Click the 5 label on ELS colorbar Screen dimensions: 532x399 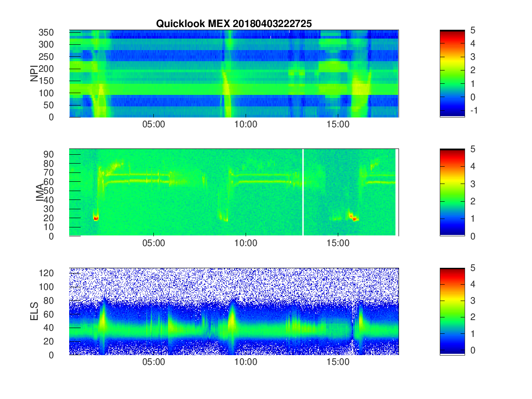point(473,268)
